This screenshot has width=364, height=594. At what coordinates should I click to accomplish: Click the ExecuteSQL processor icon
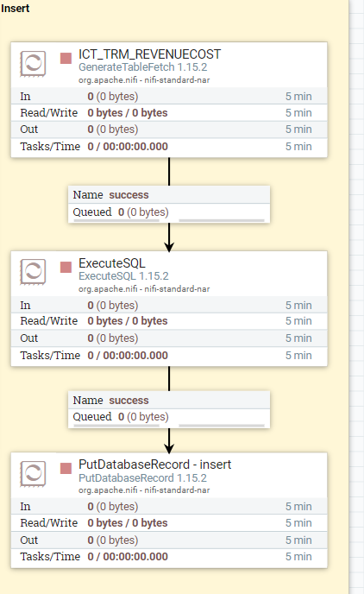pyautogui.click(x=33, y=272)
